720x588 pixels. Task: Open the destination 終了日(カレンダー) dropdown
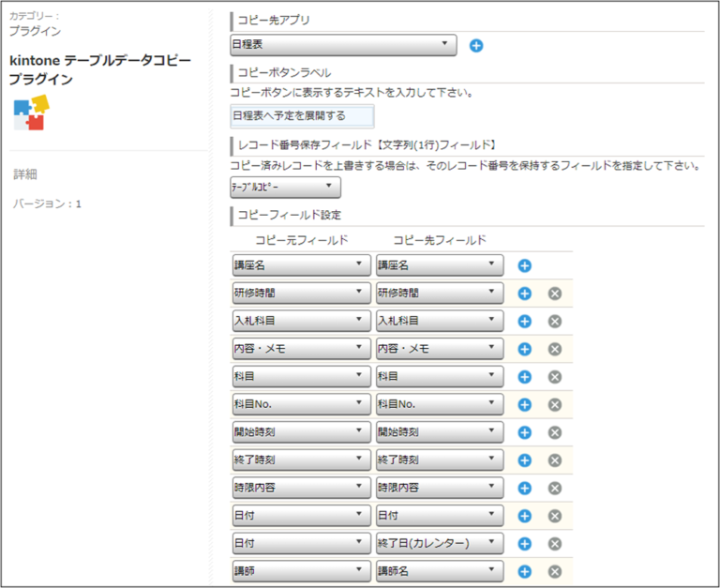click(x=439, y=543)
